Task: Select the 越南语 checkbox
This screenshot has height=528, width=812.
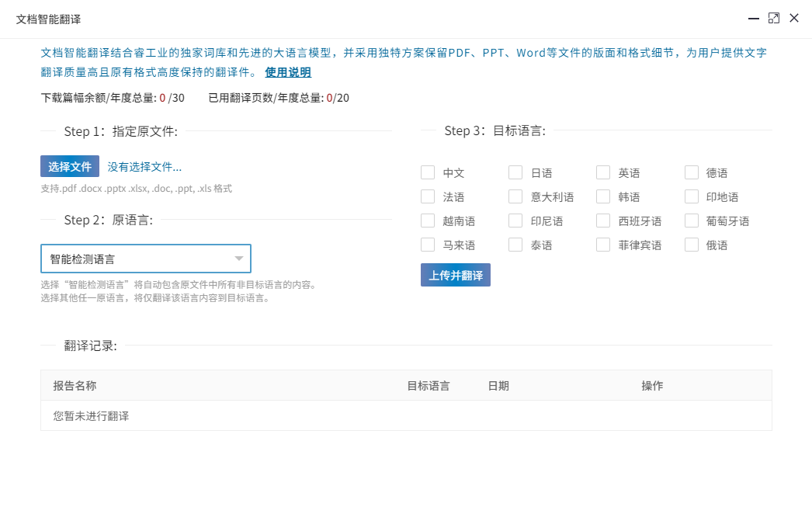Action: point(428,221)
